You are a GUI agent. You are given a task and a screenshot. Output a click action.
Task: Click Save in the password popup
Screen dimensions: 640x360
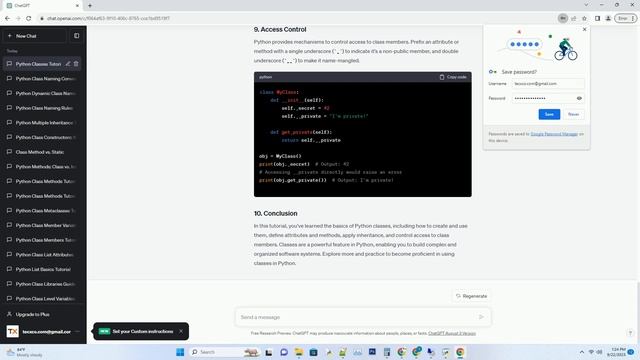coord(549,114)
